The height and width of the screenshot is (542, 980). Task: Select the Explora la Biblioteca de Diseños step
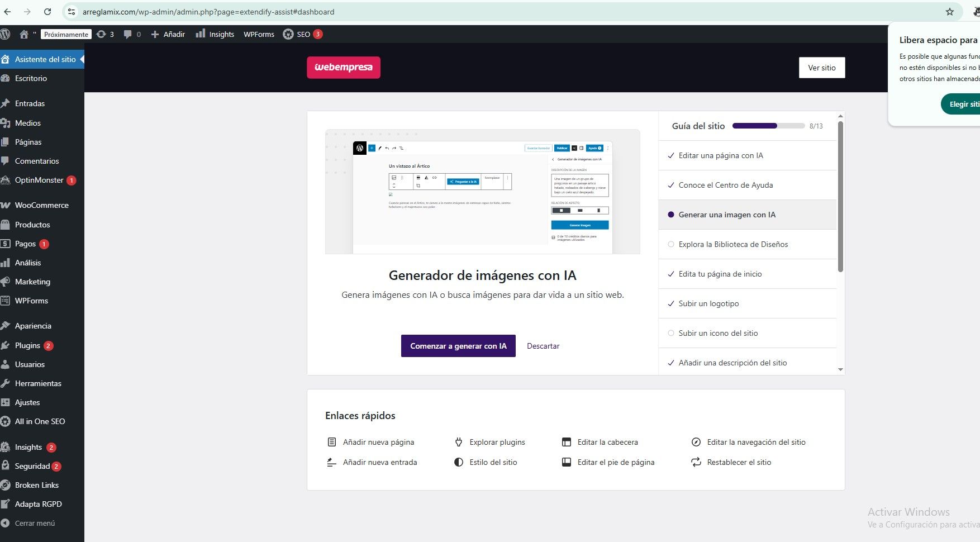coord(732,244)
